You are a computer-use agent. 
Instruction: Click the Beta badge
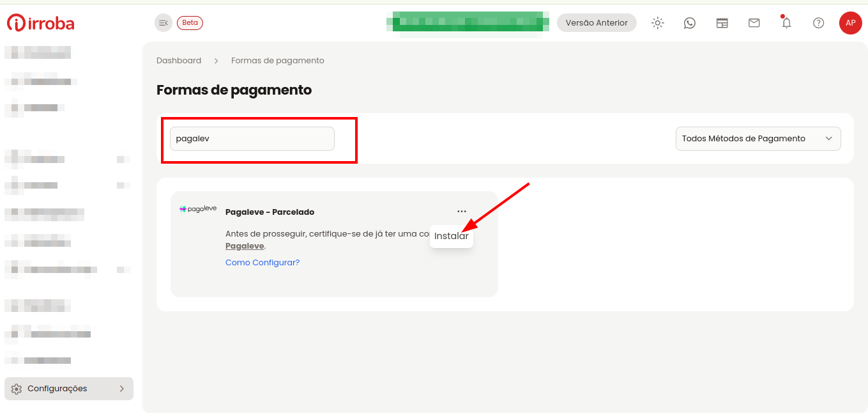click(x=190, y=22)
